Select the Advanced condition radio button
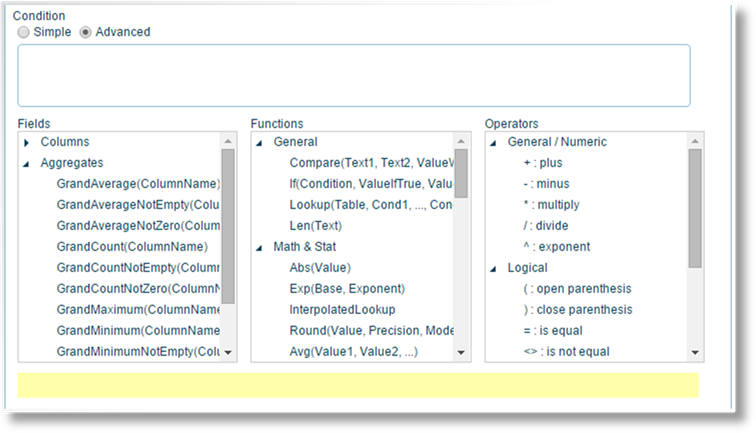The height and width of the screenshot is (433, 756). [85, 32]
